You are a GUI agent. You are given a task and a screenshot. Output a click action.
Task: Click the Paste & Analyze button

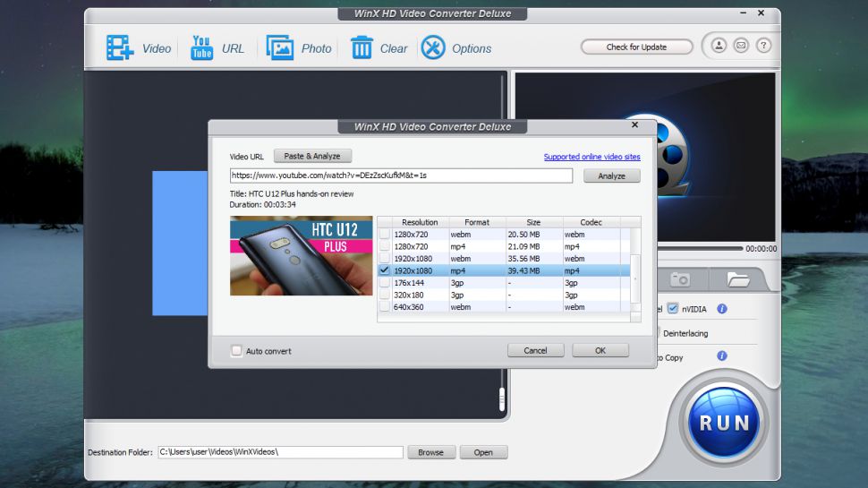[312, 156]
